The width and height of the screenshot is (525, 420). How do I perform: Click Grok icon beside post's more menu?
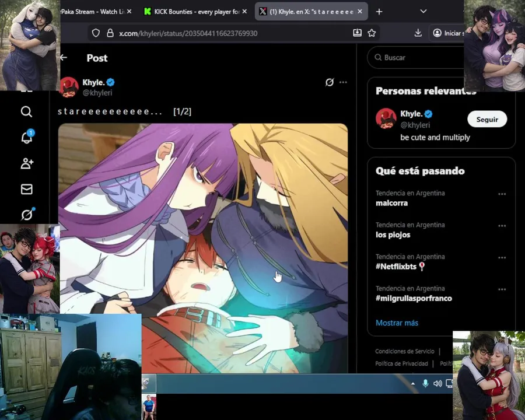(330, 82)
